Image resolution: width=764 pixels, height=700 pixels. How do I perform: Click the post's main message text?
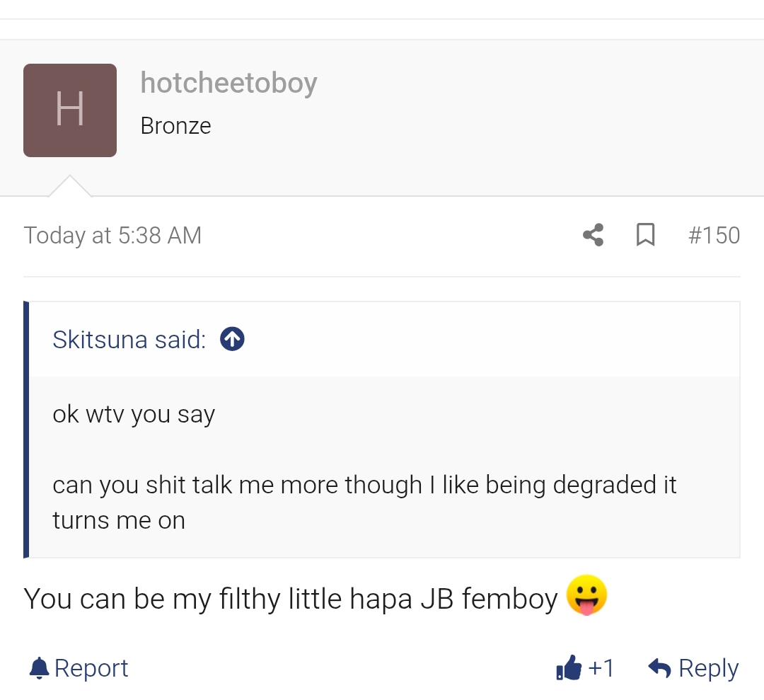point(290,599)
